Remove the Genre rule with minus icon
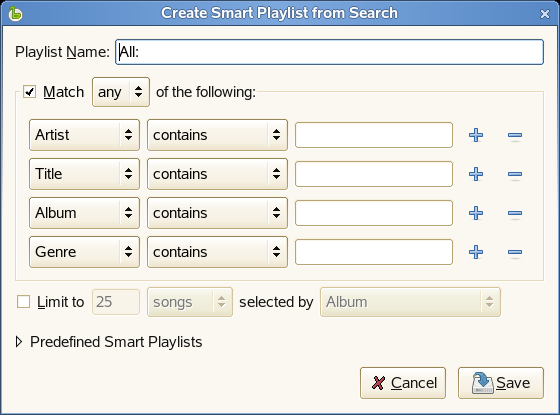The width and height of the screenshot is (560, 415). [515, 252]
